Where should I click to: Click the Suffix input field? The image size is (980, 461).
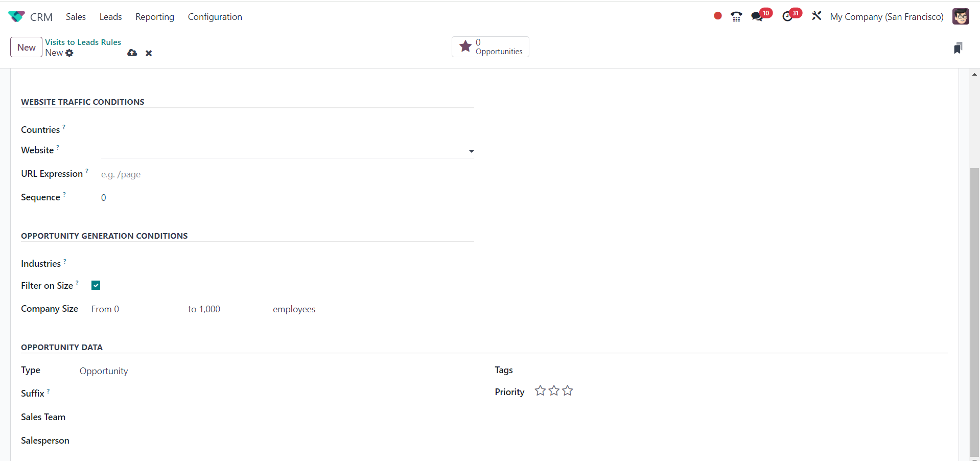(276, 394)
